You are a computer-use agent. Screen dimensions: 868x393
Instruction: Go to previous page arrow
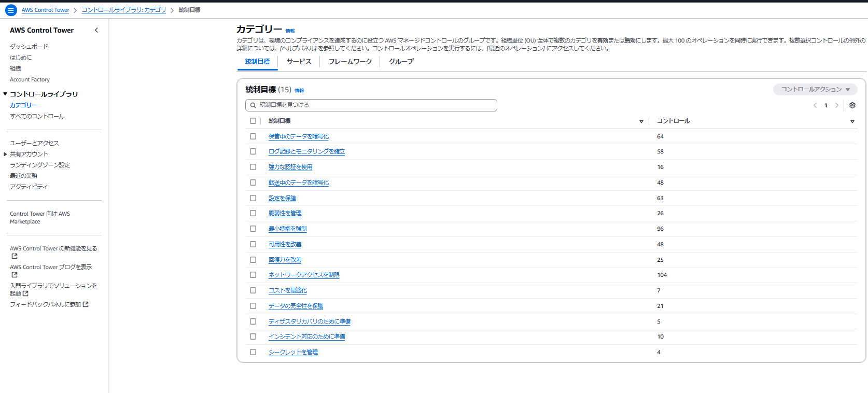(x=815, y=105)
